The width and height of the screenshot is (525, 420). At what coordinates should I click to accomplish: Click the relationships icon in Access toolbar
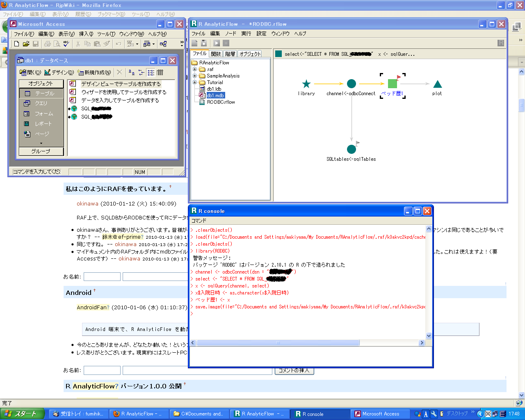pos(163,44)
